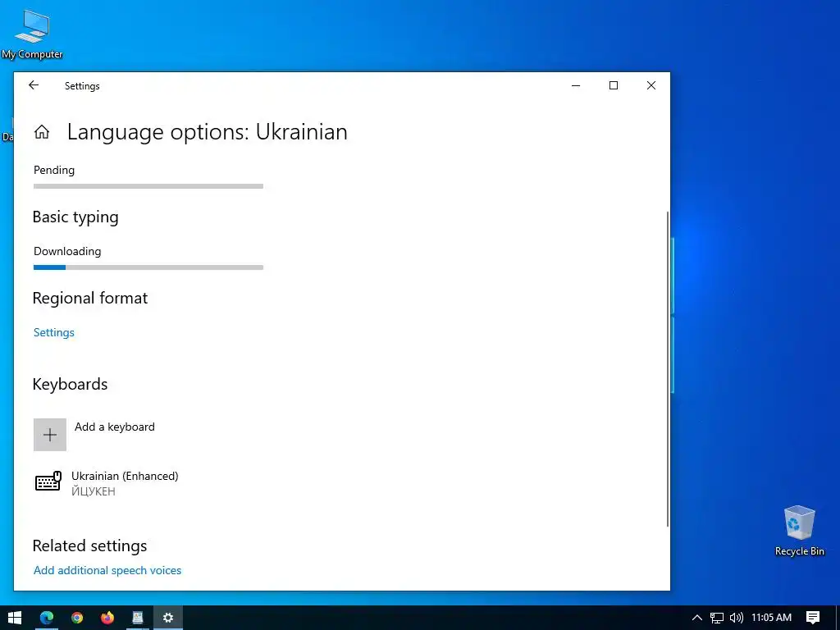Screen dimensions: 840x630
Task: Click the Related settings heading
Action: [89, 546]
